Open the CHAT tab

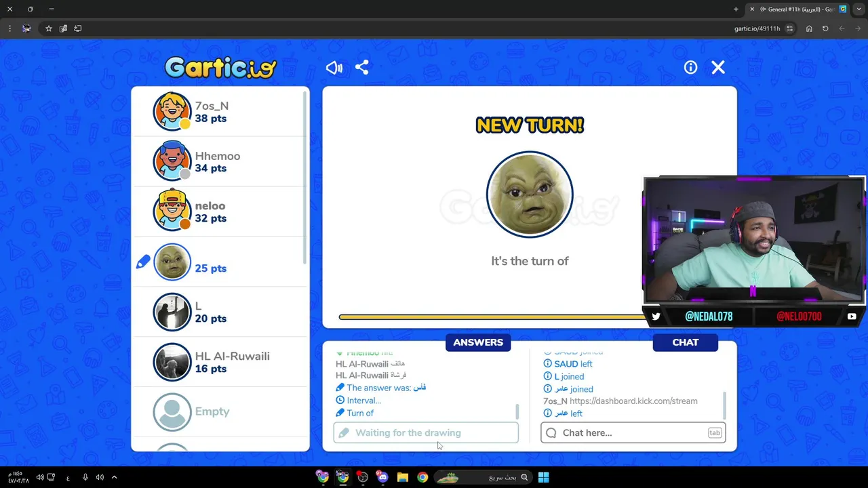pyautogui.click(x=685, y=342)
